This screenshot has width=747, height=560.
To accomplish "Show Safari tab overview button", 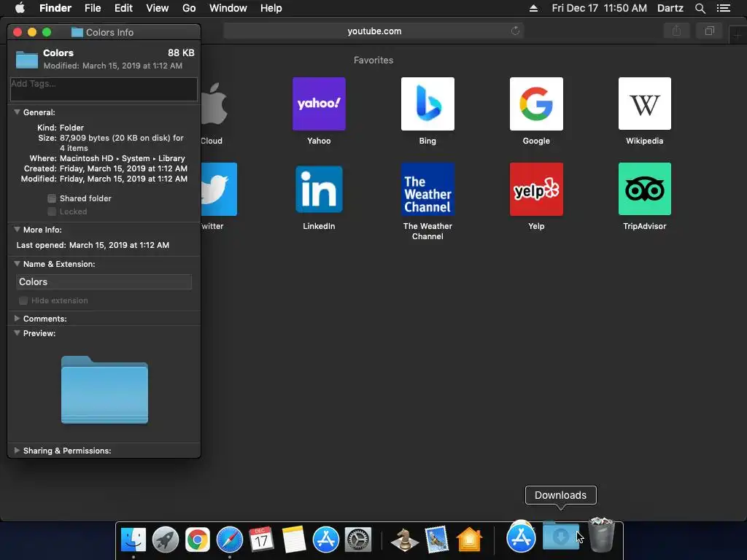I will coord(709,31).
